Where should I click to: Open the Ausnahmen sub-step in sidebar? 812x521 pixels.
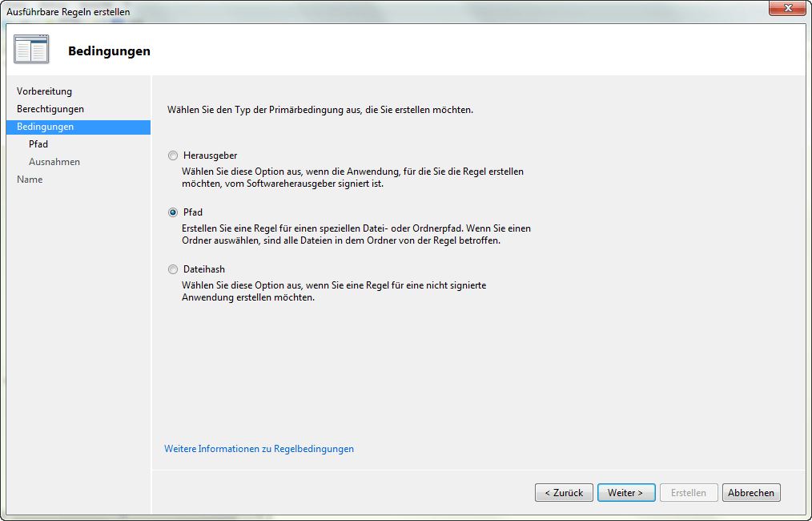click(54, 162)
